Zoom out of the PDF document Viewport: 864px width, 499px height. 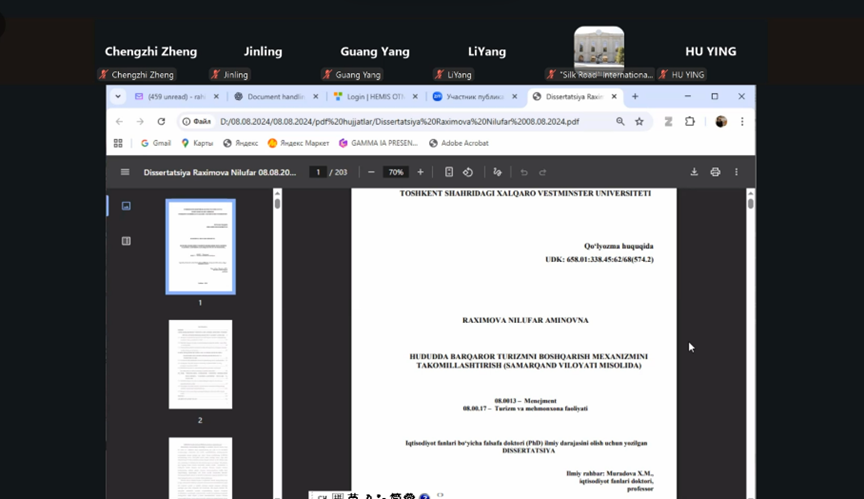[x=371, y=172]
